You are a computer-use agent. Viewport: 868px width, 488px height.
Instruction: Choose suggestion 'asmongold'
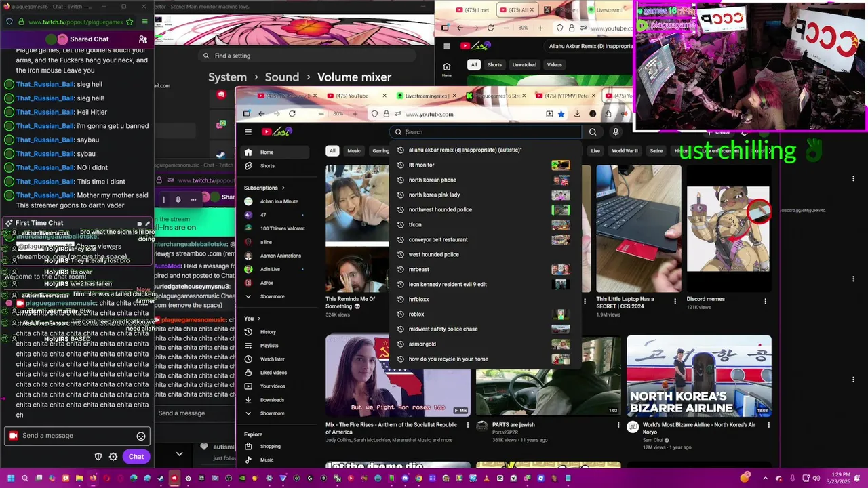coord(486,344)
